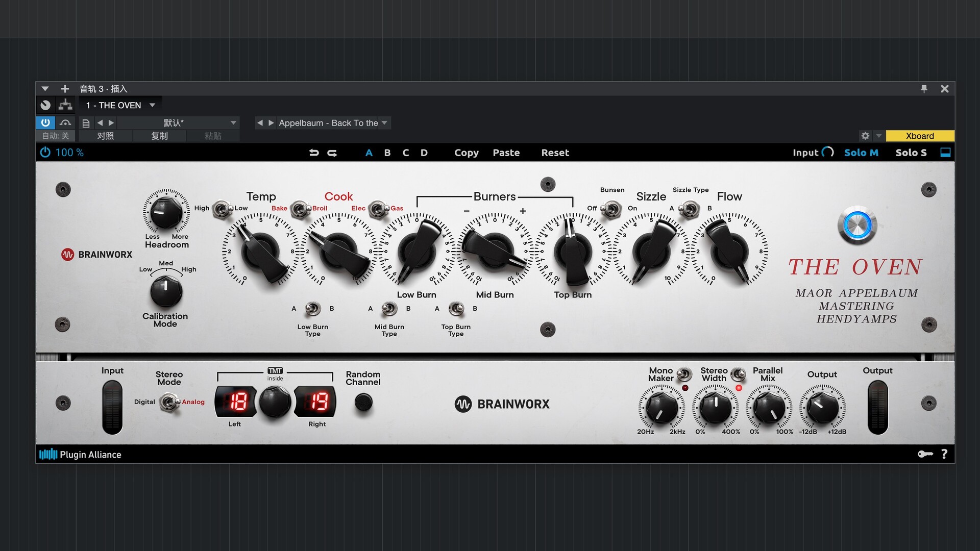
Task: Select settings bank C
Action: pos(406,153)
